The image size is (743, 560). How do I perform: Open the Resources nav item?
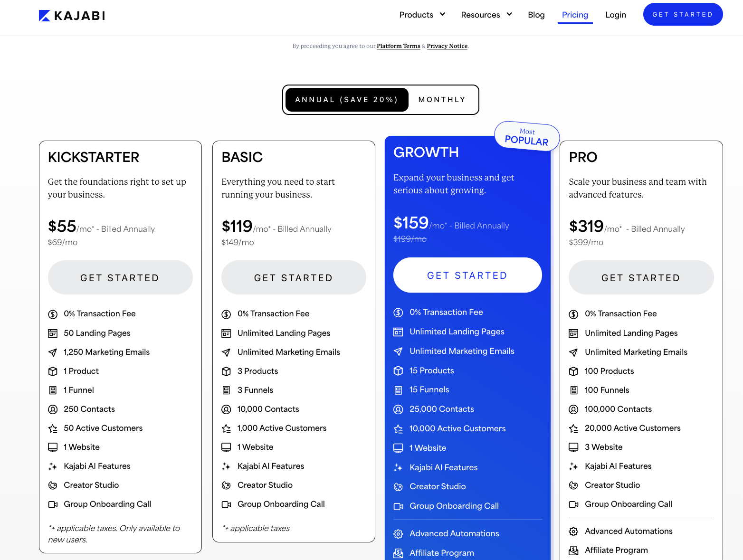pyautogui.click(x=480, y=15)
